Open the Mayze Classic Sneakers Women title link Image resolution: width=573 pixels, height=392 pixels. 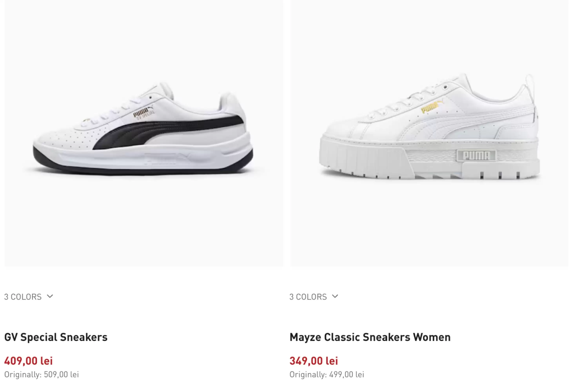tap(370, 337)
